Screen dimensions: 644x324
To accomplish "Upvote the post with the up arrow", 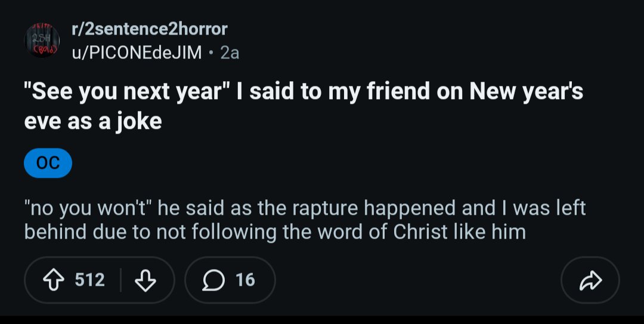I will [x=54, y=280].
